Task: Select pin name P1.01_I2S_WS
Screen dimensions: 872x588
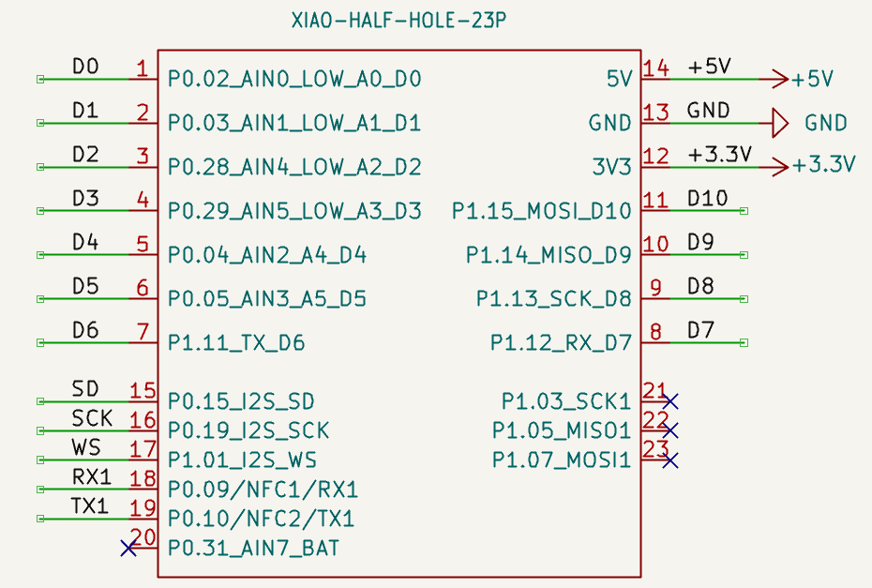Action: point(243,460)
